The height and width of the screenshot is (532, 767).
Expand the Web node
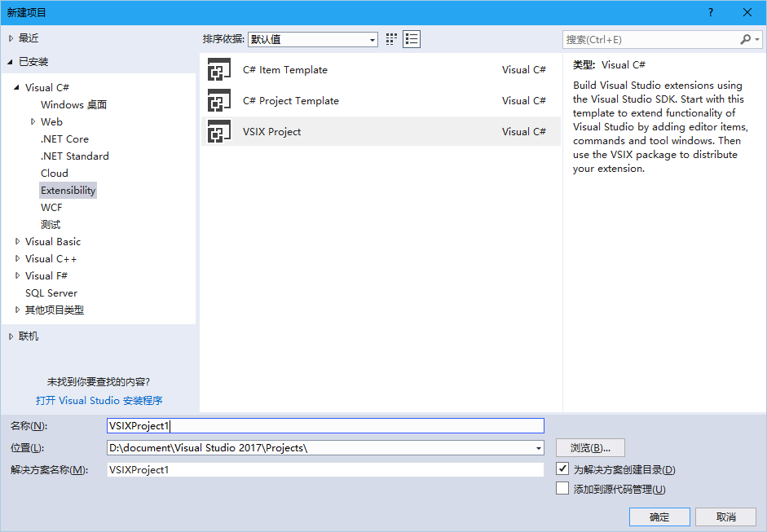click(x=33, y=121)
